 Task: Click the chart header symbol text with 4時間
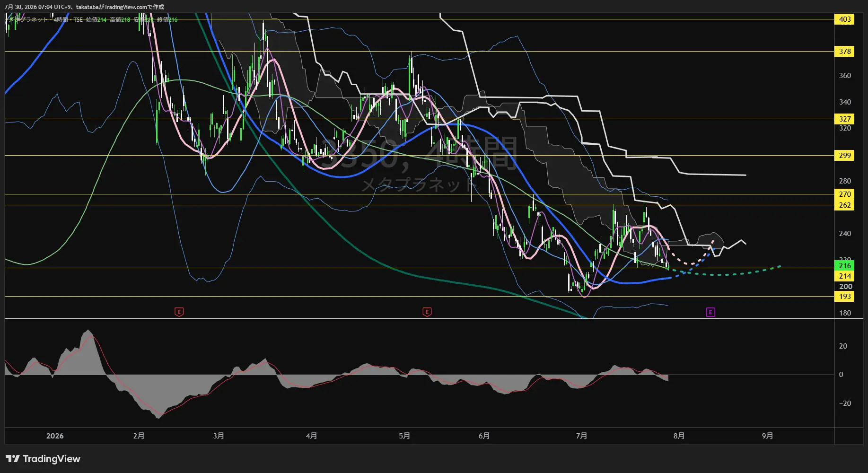coord(45,19)
